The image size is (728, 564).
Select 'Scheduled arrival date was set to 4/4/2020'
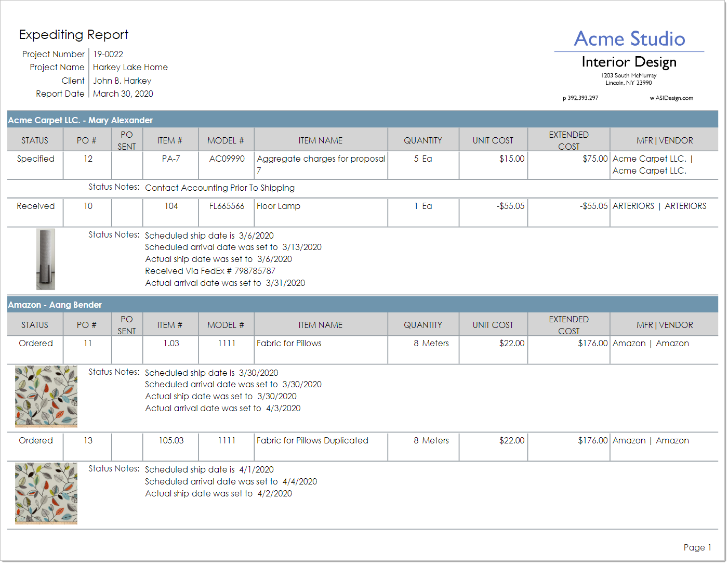231,482
